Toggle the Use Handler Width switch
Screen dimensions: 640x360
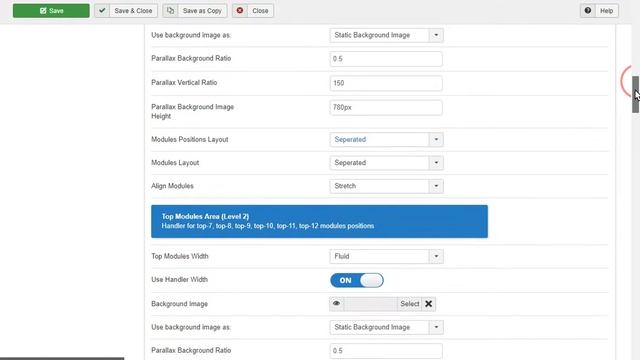click(x=357, y=280)
